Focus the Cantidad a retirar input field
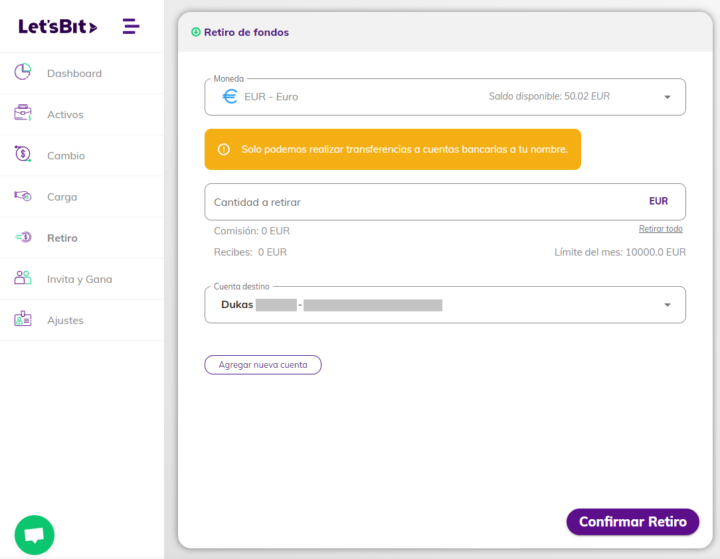This screenshot has width=720, height=559. 445,202
